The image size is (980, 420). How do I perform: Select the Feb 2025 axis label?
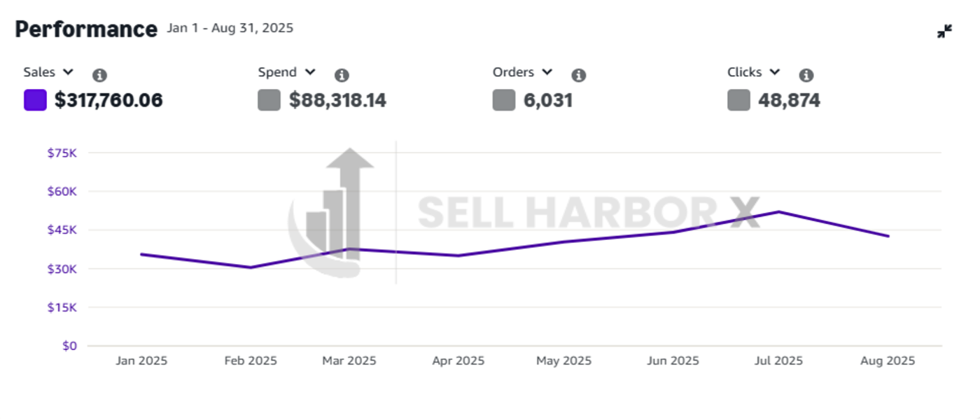coord(251,361)
